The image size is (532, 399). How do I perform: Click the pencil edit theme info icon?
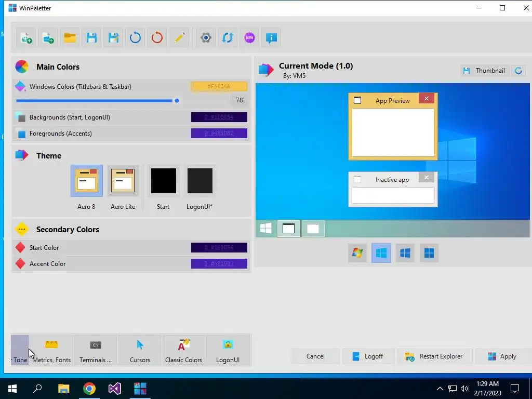pyautogui.click(x=179, y=37)
